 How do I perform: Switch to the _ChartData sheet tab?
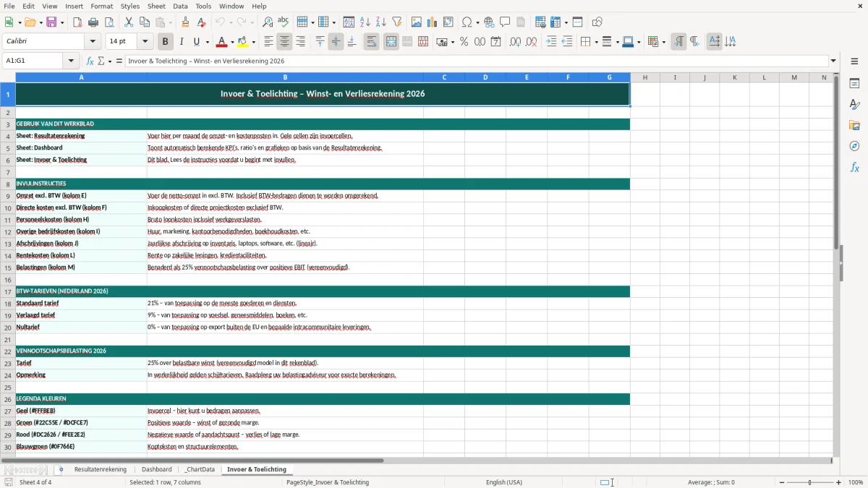pyautogui.click(x=200, y=469)
